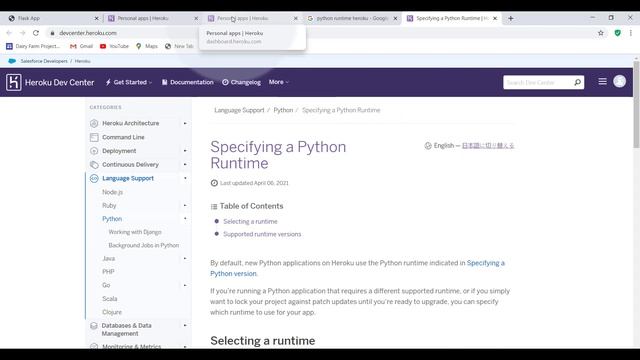
Task: Expand Deployment category arrow
Action: (185, 151)
